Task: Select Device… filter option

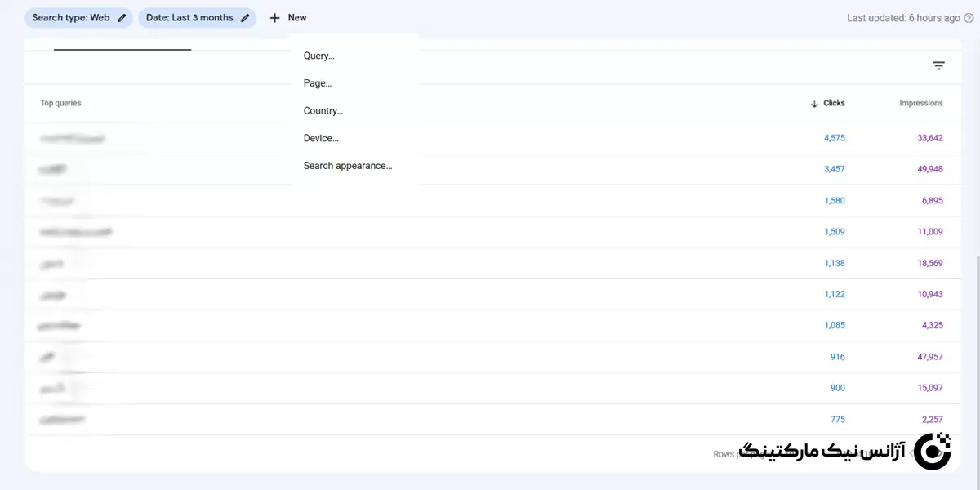Action: [x=321, y=139]
